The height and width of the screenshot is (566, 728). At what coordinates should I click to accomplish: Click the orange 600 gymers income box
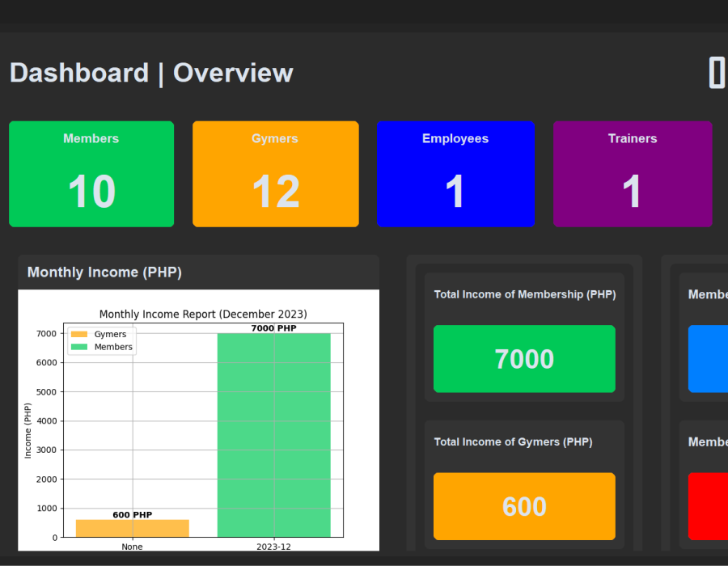(x=524, y=506)
